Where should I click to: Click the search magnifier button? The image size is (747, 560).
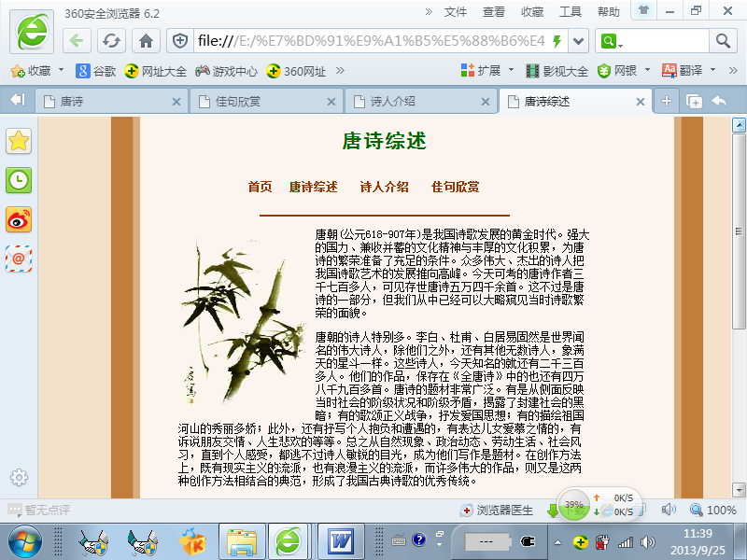tap(723, 41)
